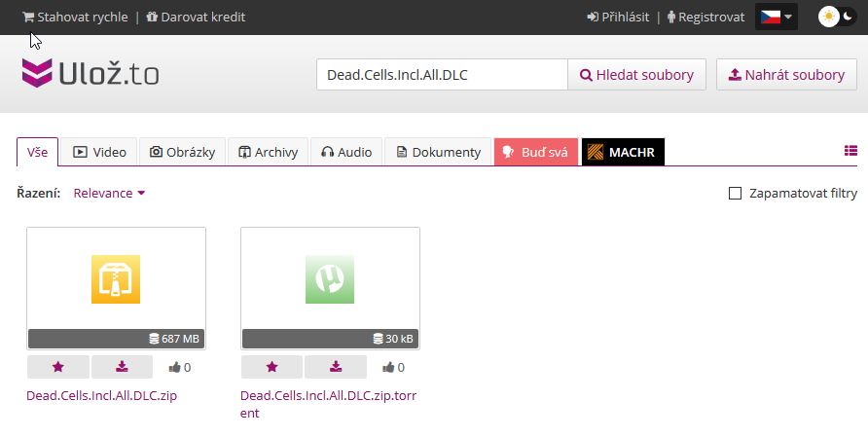This screenshot has width=868, height=437.
Task: Download the 30 kB torrent file
Action: (336, 367)
